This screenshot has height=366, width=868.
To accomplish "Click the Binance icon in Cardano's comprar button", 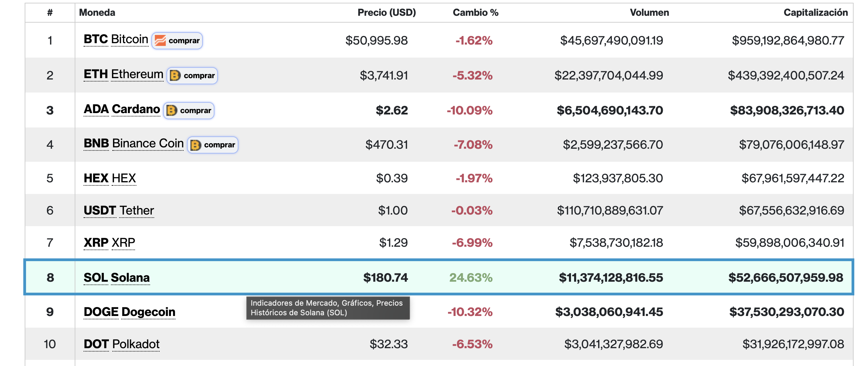I will click(x=171, y=110).
